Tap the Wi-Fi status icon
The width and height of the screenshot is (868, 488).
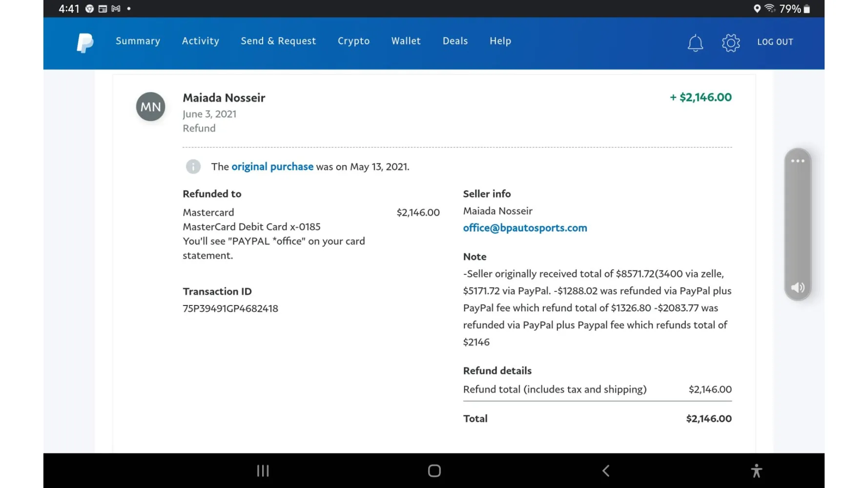point(770,8)
